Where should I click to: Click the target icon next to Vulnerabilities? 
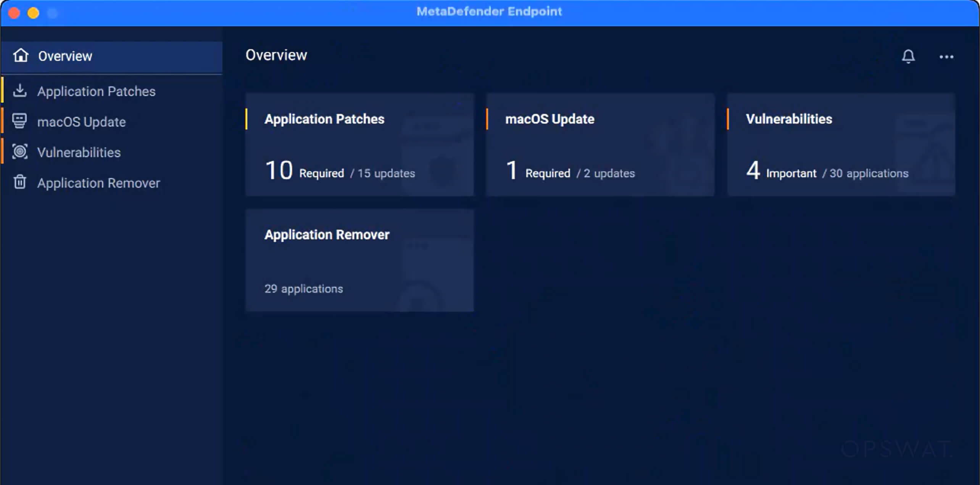(20, 151)
